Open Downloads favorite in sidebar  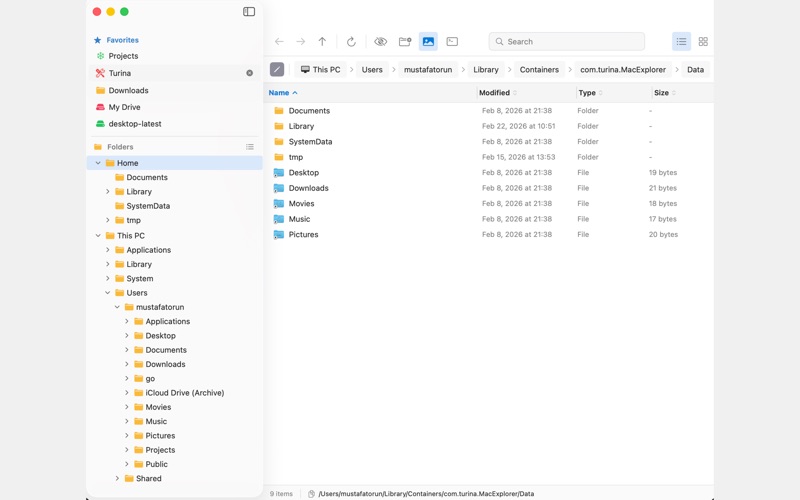tap(174, 90)
